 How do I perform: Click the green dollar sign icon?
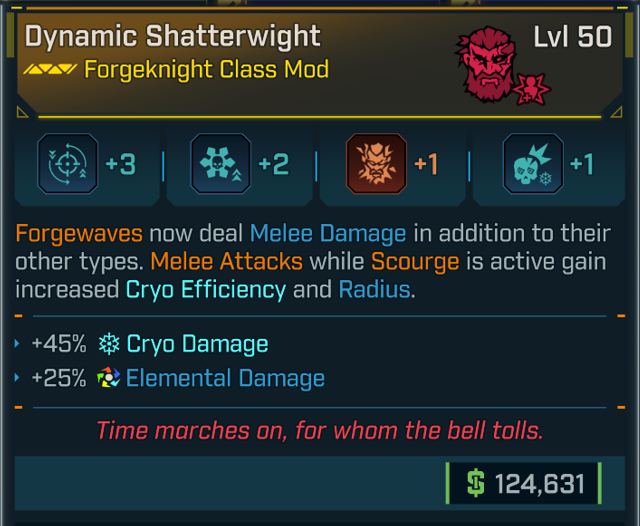(x=477, y=484)
